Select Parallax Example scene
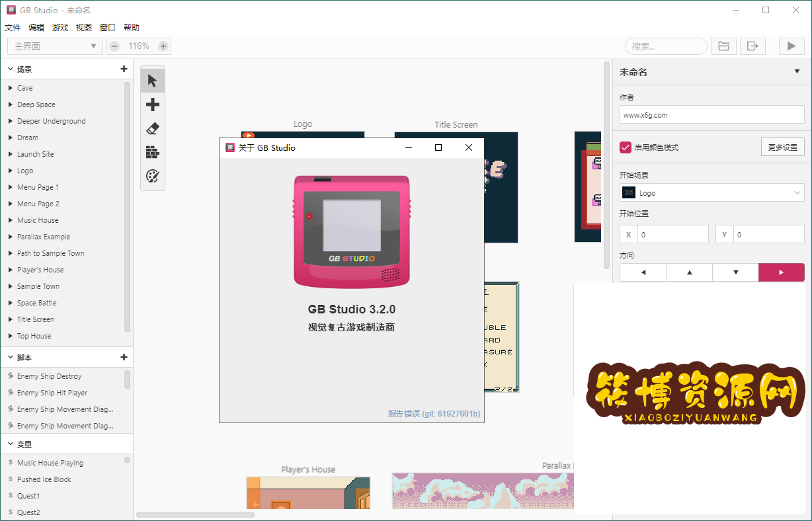The image size is (812, 521). point(44,237)
